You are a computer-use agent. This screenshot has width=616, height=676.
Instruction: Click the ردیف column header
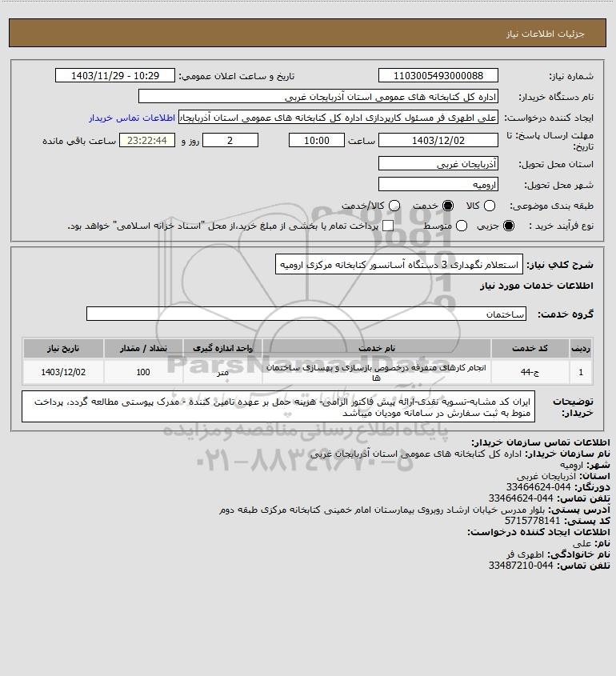click(x=581, y=348)
